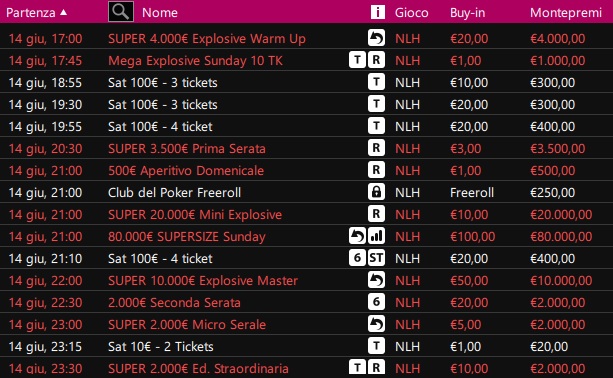Click the bar-chart icon on SUPERSIZE Sunday row
613x378 pixels.
tap(376, 236)
